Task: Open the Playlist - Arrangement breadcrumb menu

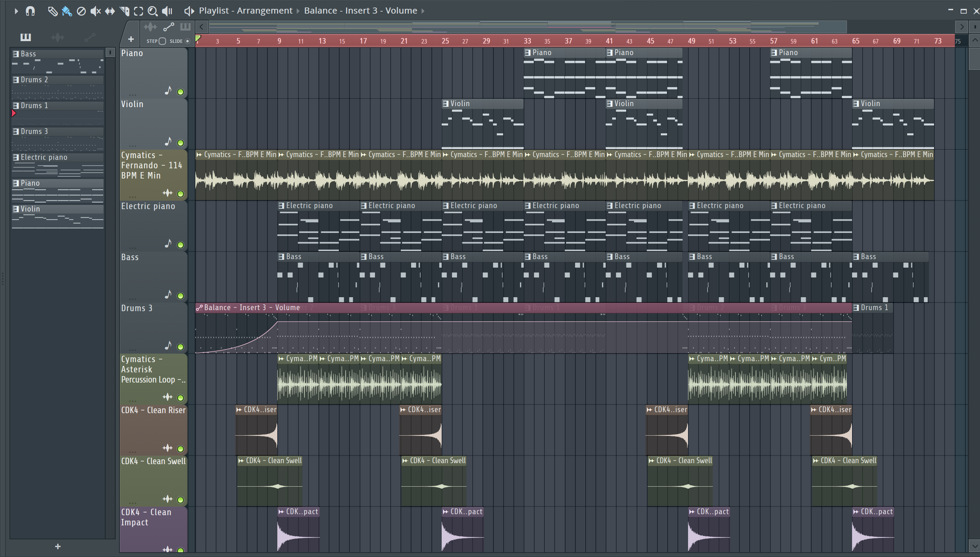Action: pos(245,11)
